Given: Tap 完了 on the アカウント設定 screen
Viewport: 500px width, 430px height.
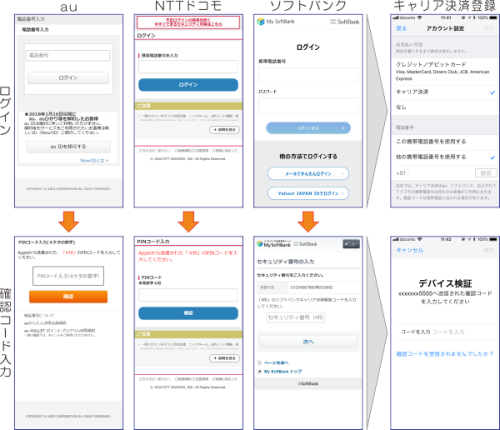Looking at the screenshot, I should [x=488, y=29].
